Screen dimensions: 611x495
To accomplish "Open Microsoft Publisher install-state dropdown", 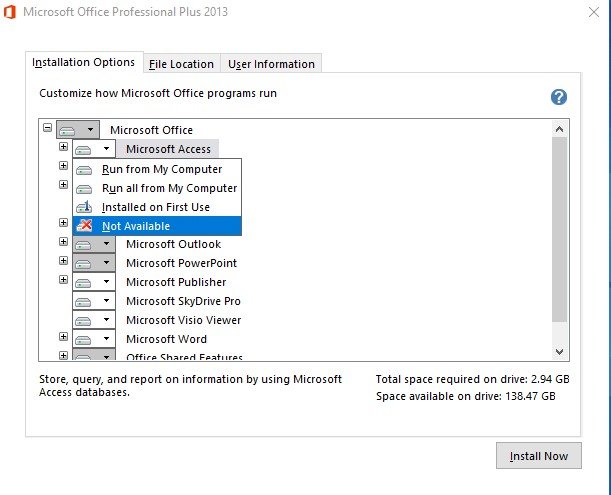I will point(94,282).
